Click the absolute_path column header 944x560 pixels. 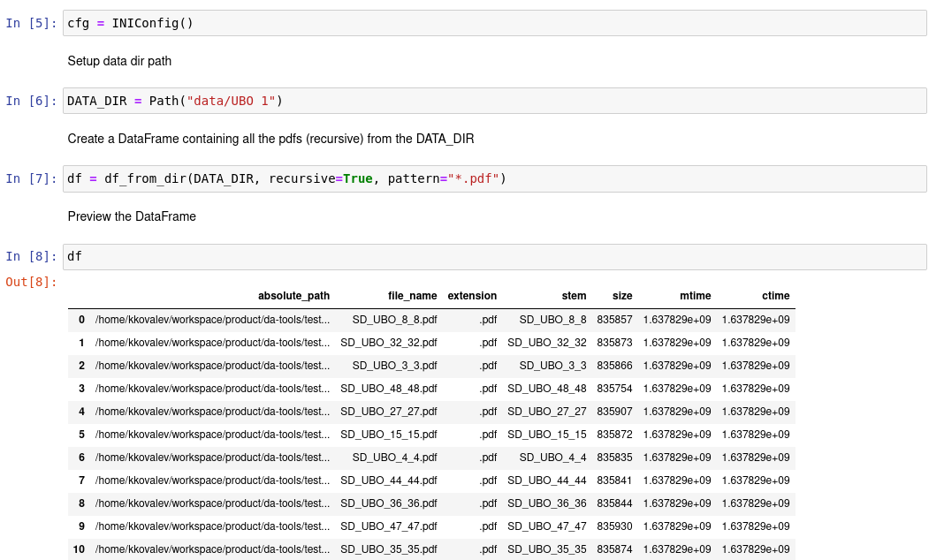293,296
